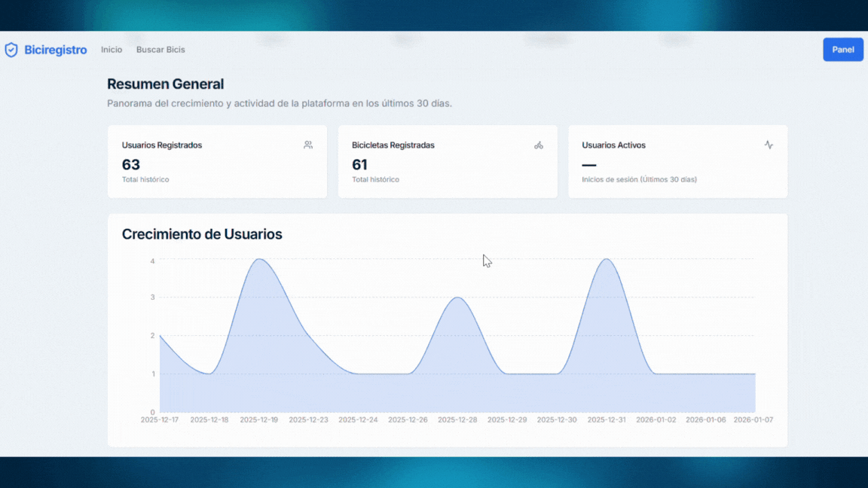Select the Crecimiento de Usuarios chart title
The width and height of the screenshot is (868, 488).
pos(202,234)
